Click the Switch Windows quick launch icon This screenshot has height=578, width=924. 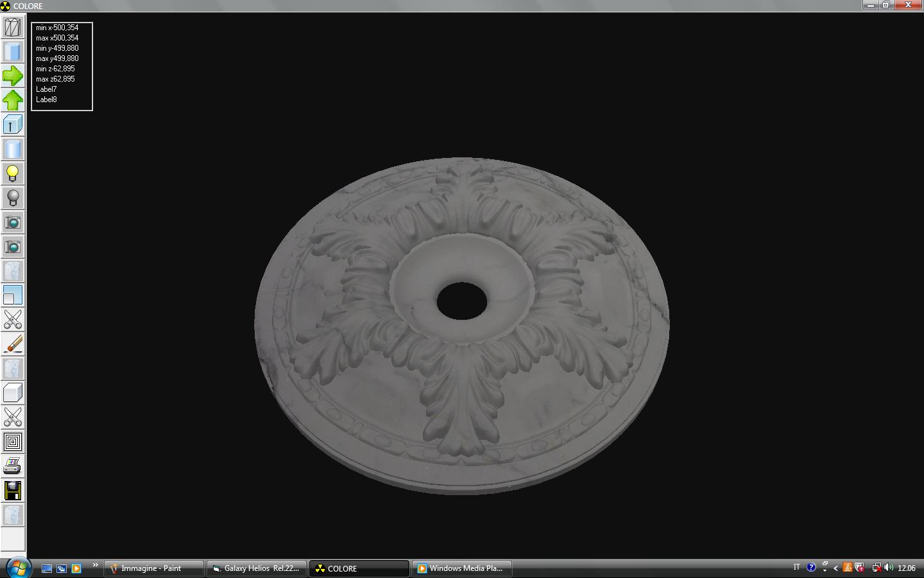pyautogui.click(x=62, y=568)
